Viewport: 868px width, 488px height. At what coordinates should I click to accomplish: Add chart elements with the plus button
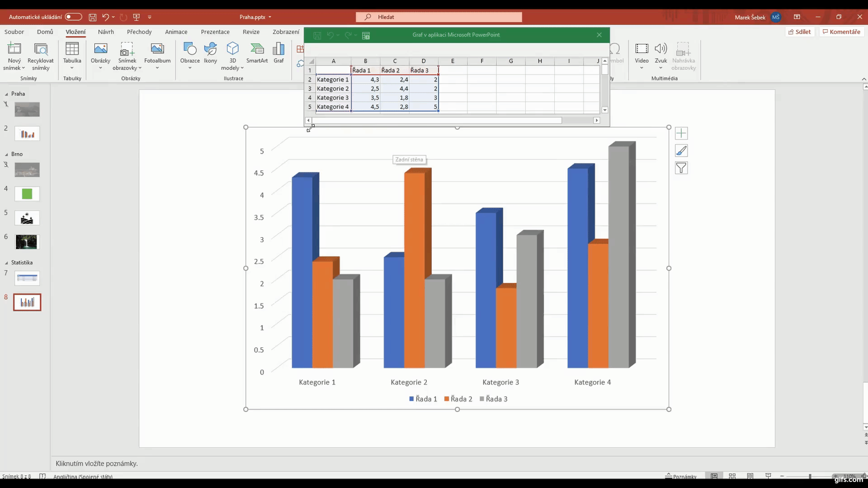[682, 133]
